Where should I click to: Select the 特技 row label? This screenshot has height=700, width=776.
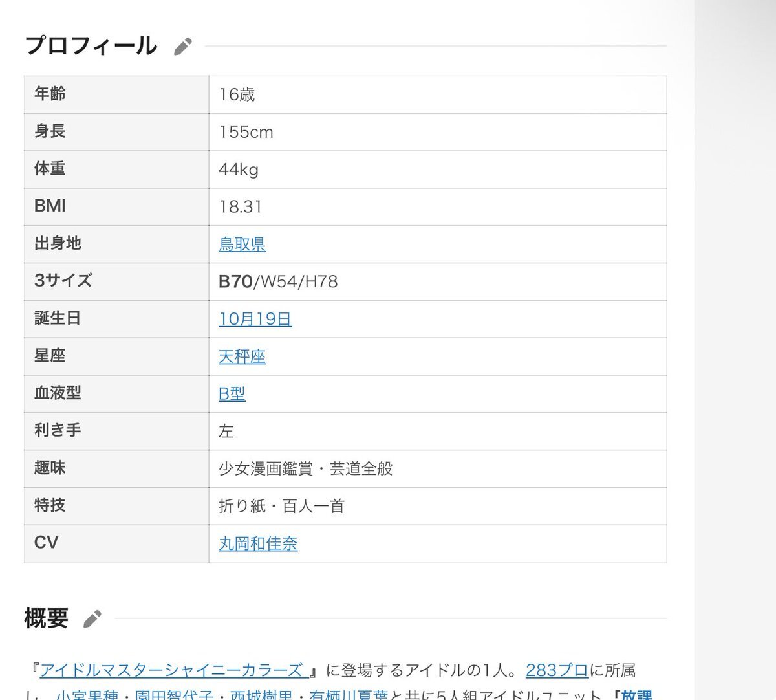[x=50, y=505]
